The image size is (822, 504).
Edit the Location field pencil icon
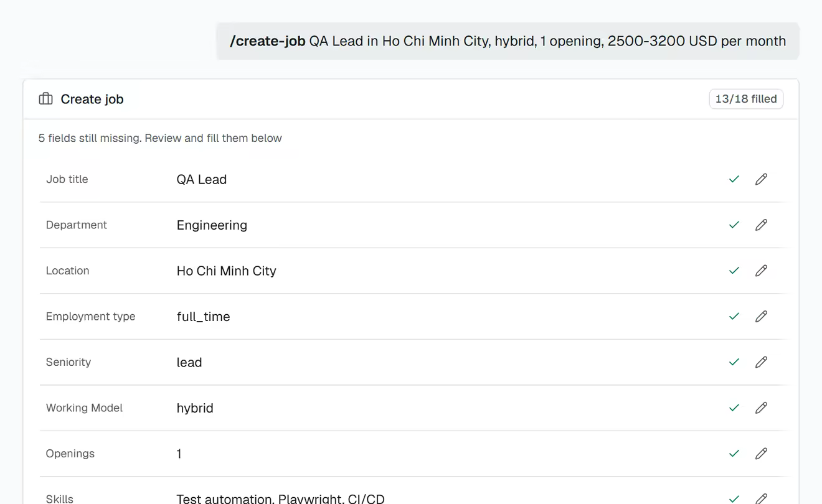761,271
